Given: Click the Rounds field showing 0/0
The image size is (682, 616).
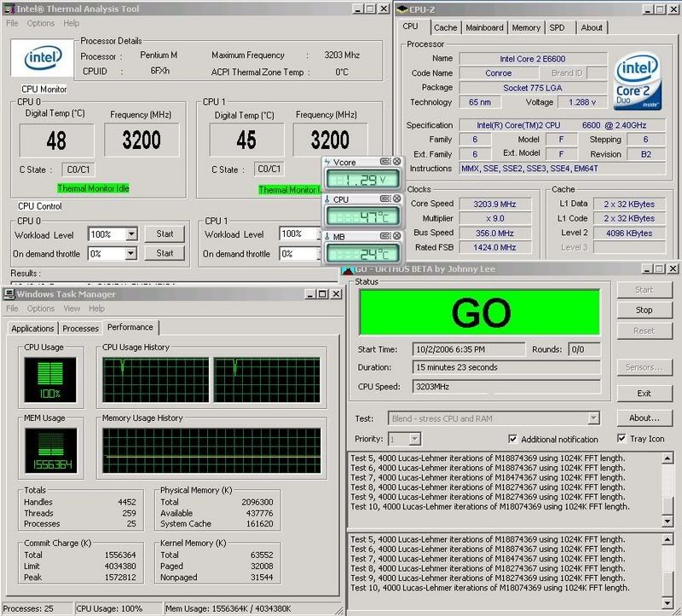Looking at the screenshot, I should (x=584, y=349).
